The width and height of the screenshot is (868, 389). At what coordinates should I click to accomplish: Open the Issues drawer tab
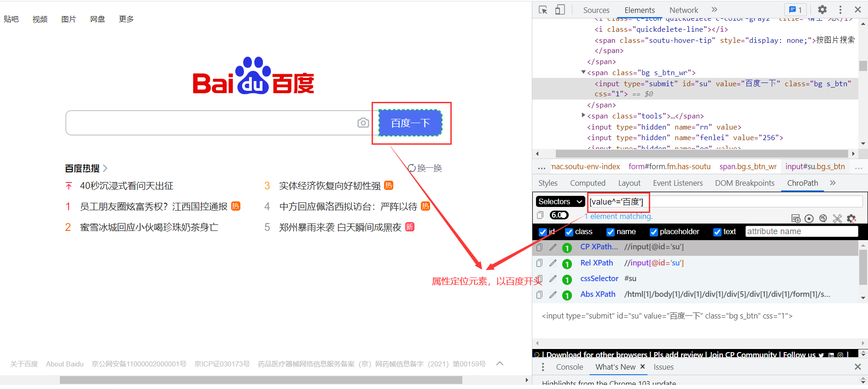[664, 367]
